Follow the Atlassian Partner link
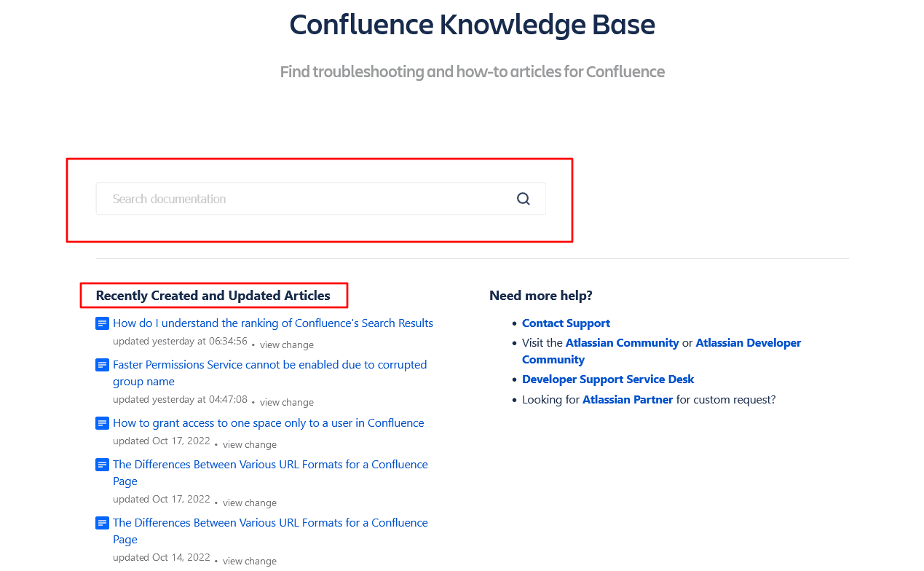 point(627,400)
